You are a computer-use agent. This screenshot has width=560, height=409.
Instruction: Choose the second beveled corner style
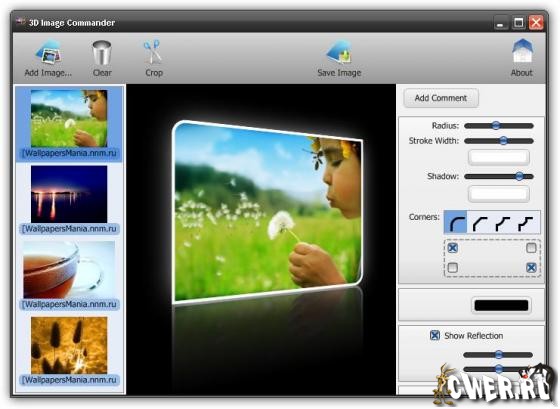[479, 224]
